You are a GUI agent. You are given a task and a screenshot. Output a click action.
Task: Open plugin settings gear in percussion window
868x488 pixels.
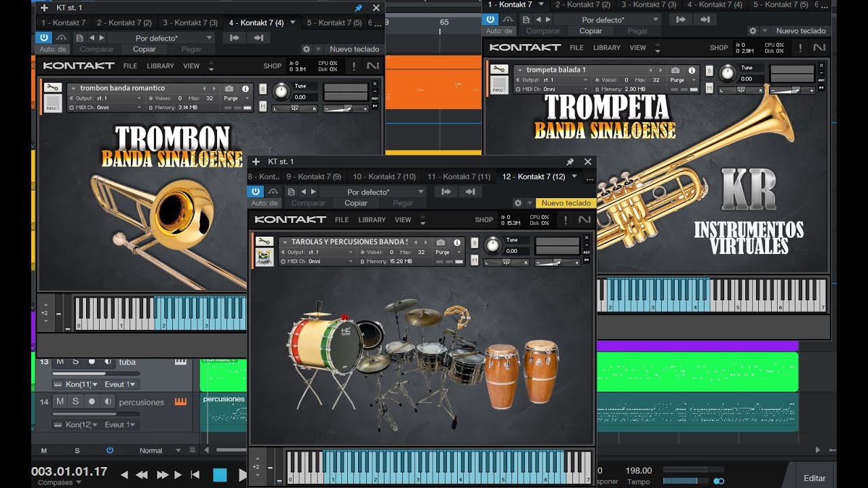pyautogui.click(x=518, y=203)
